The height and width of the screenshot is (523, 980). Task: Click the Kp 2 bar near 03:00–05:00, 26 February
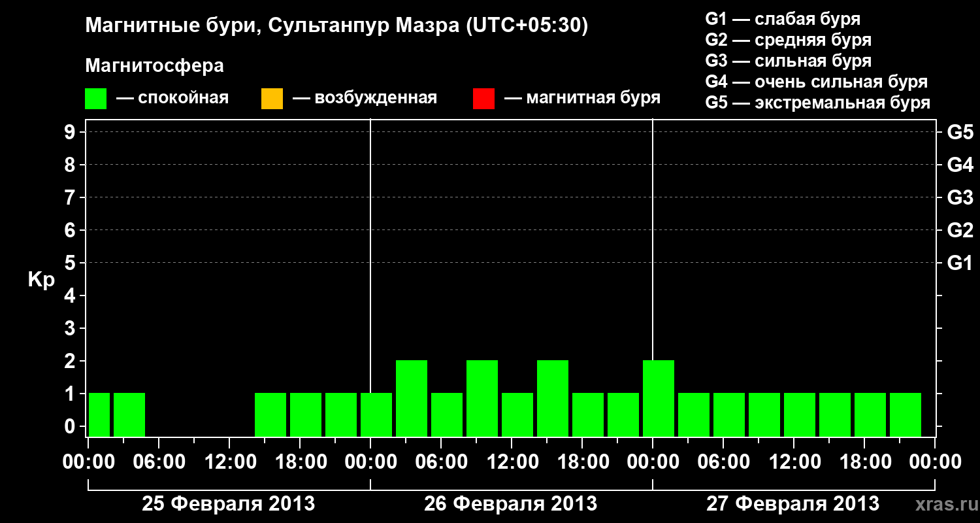[x=412, y=398]
